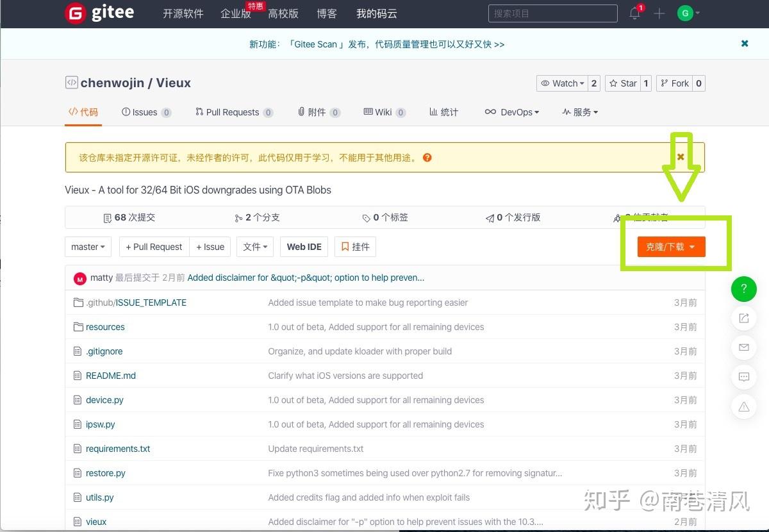Open the master branch dropdown
The image size is (769, 532).
click(x=88, y=247)
